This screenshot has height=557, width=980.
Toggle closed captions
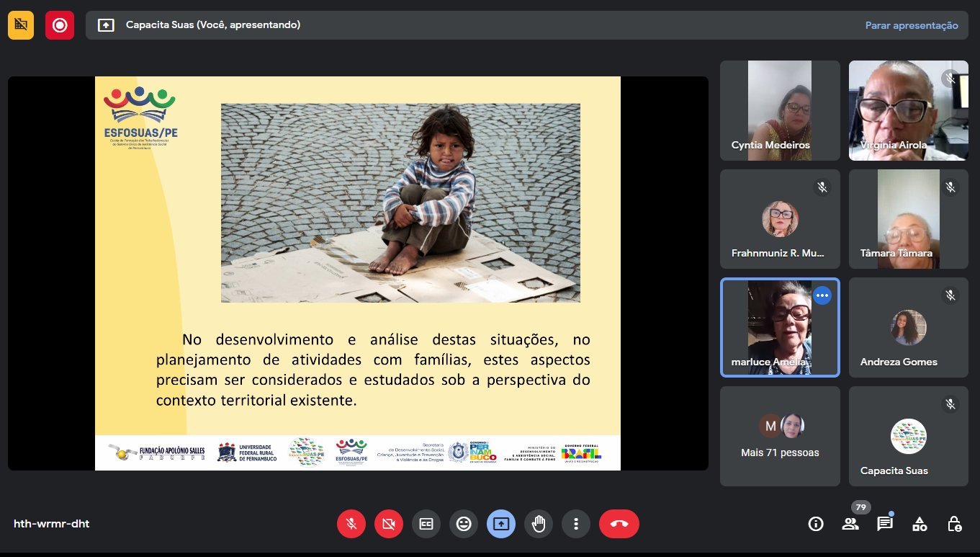click(x=426, y=524)
